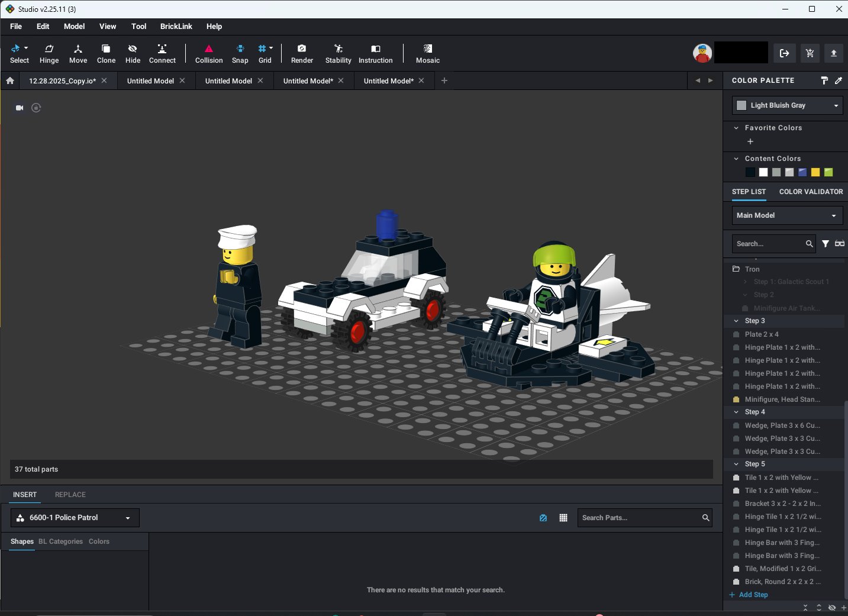Activate the Clone tool

(106, 53)
